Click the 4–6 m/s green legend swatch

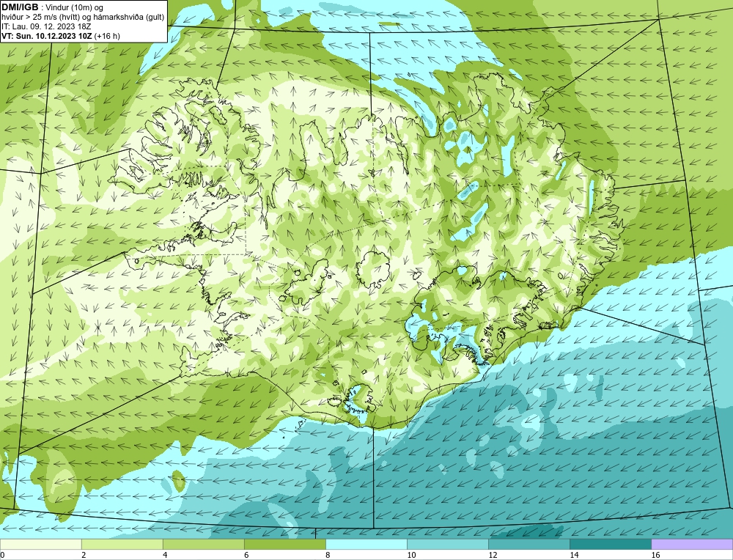tap(203, 544)
